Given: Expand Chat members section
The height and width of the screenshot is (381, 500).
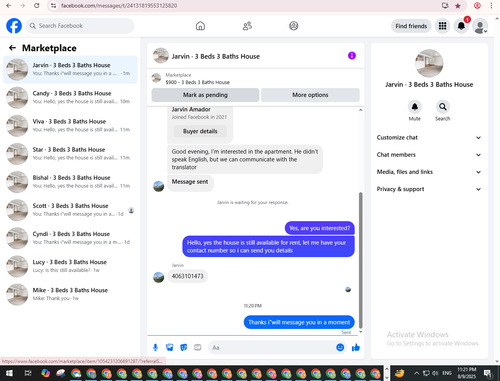Looking at the screenshot, I should pyautogui.click(x=429, y=155).
